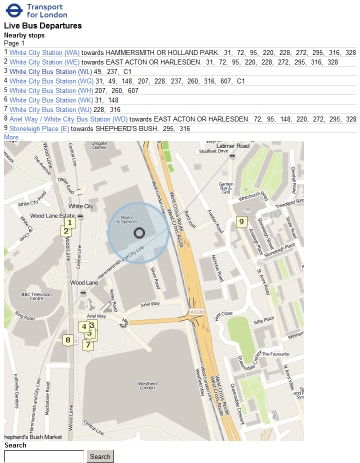Click the Wood Lane tube station icon on map
The height and width of the screenshot is (463, 360).
(83, 293)
